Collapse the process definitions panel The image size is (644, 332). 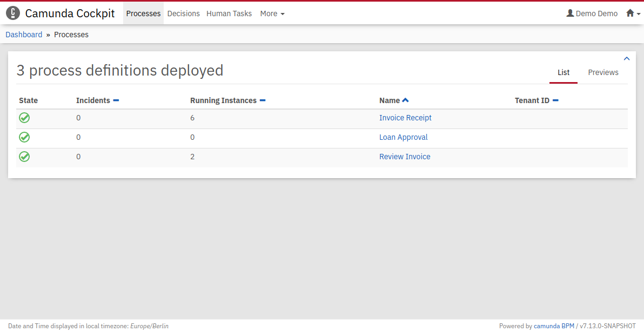627,59
